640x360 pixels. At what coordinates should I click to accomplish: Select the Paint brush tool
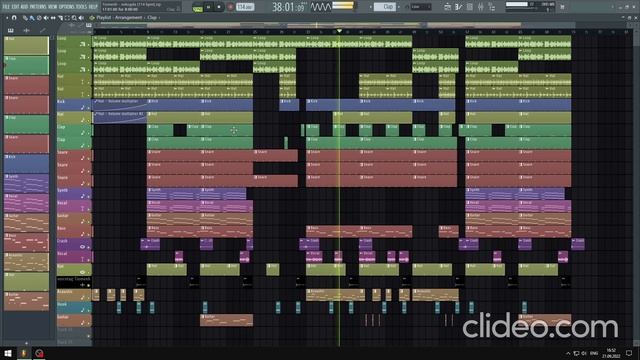(x=32, y=18)
